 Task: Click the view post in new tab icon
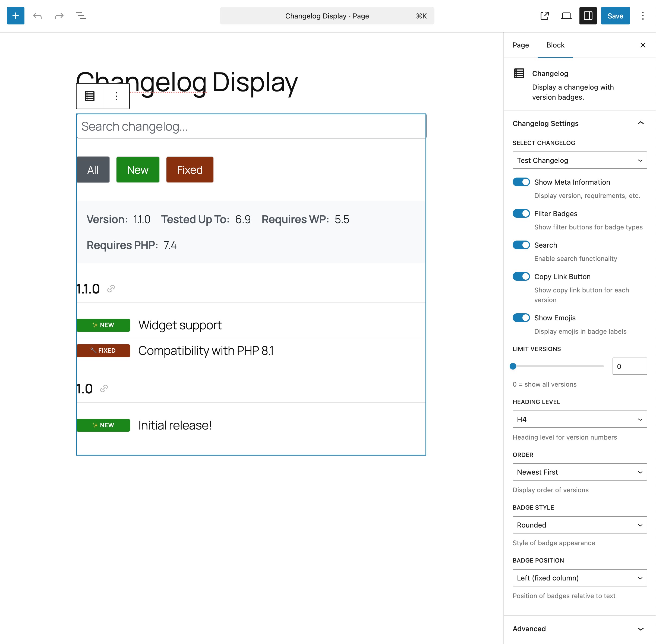point(544,15)
